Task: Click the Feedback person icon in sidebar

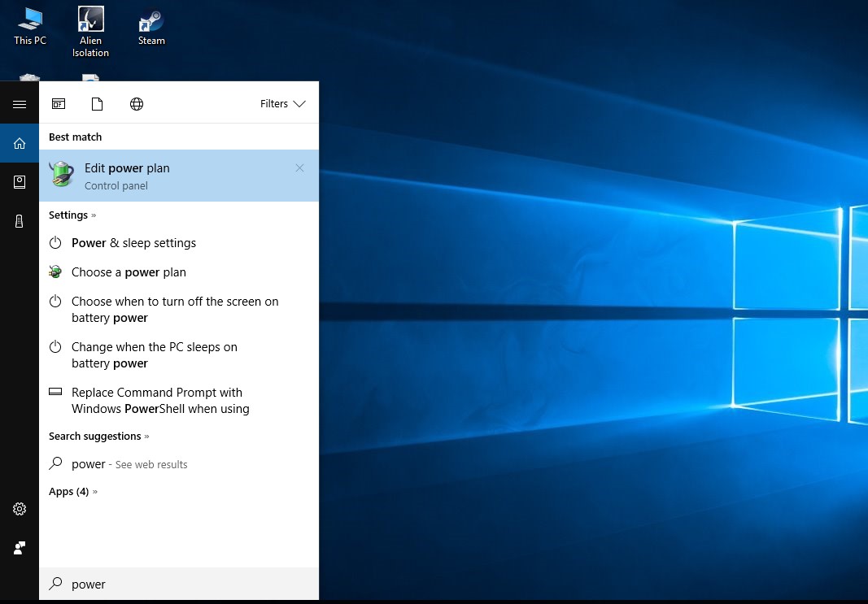Action: click(20, 548)
